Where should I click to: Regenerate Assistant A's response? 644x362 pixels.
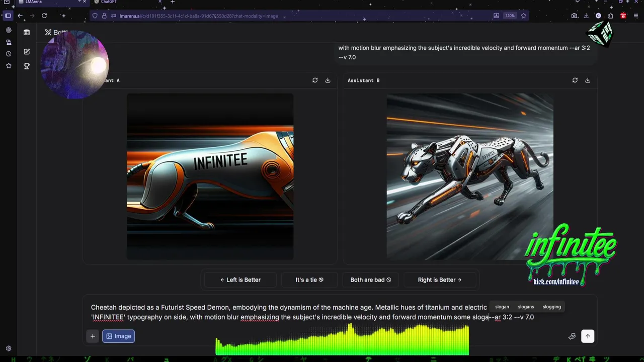tap(315, 80)
